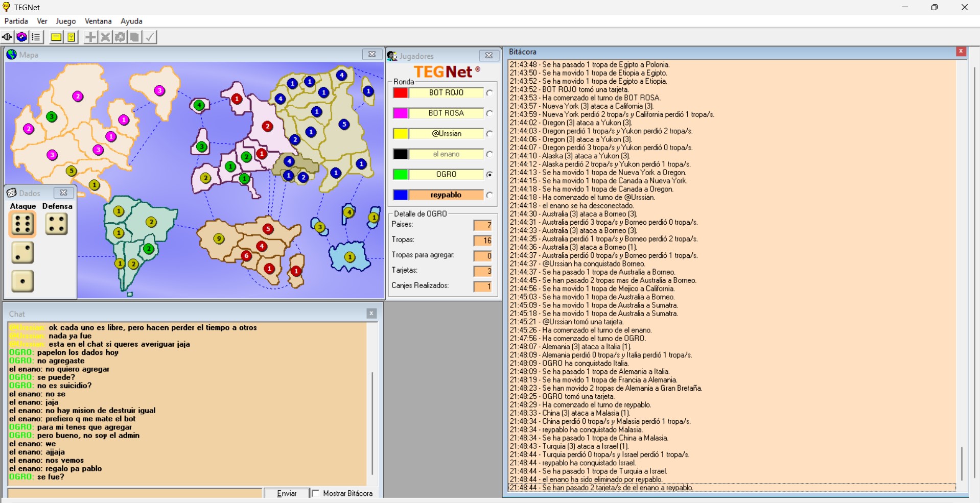Click the Jugadores panel title icon
Viewport: 980px width, 503px height.
tap(392, 56)
